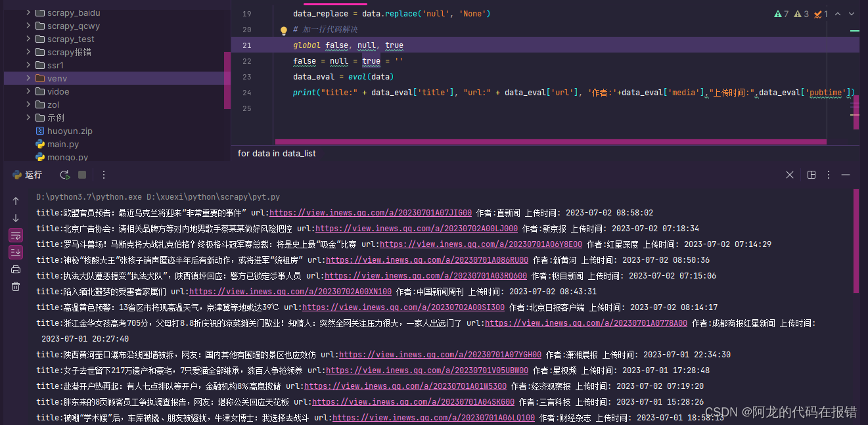Print console output via the printer icon

[15, 269]
